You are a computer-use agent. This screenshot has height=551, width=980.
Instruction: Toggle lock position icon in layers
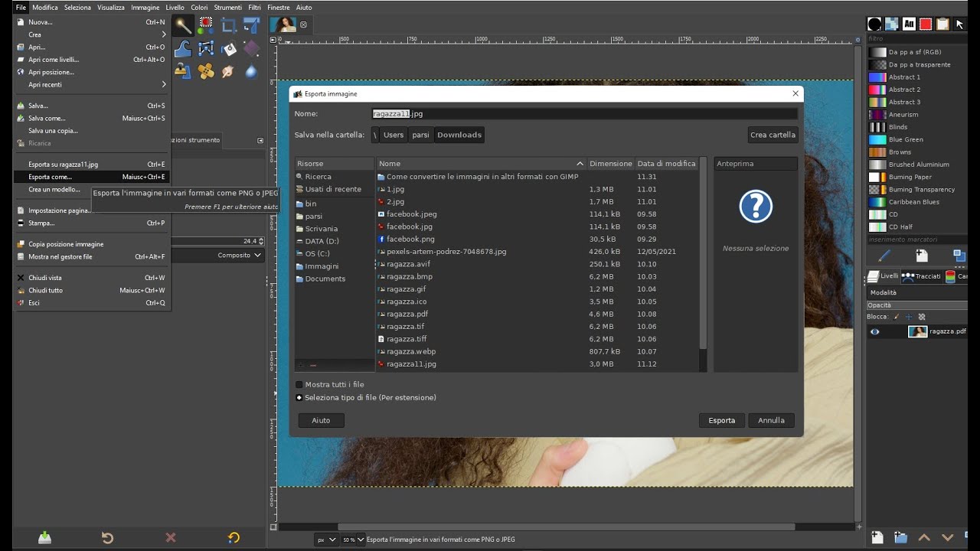tap(909, 316)
